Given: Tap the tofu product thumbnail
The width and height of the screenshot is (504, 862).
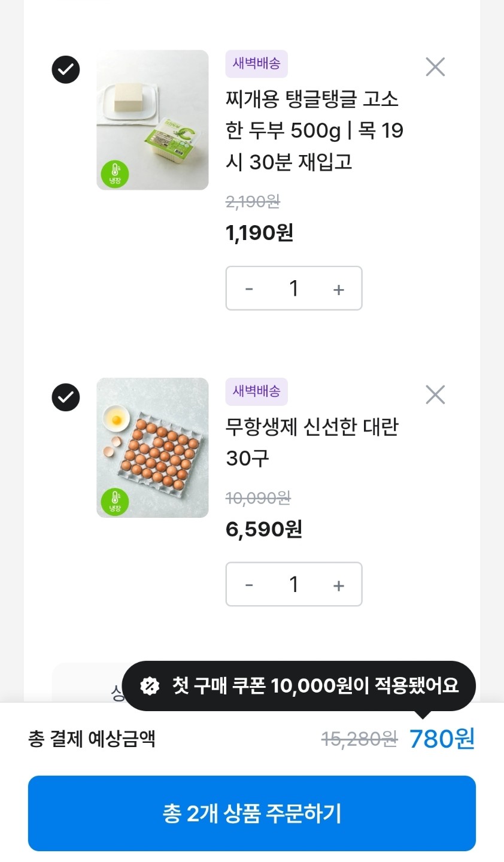Looking at the screenshot, I should (153, 120).
